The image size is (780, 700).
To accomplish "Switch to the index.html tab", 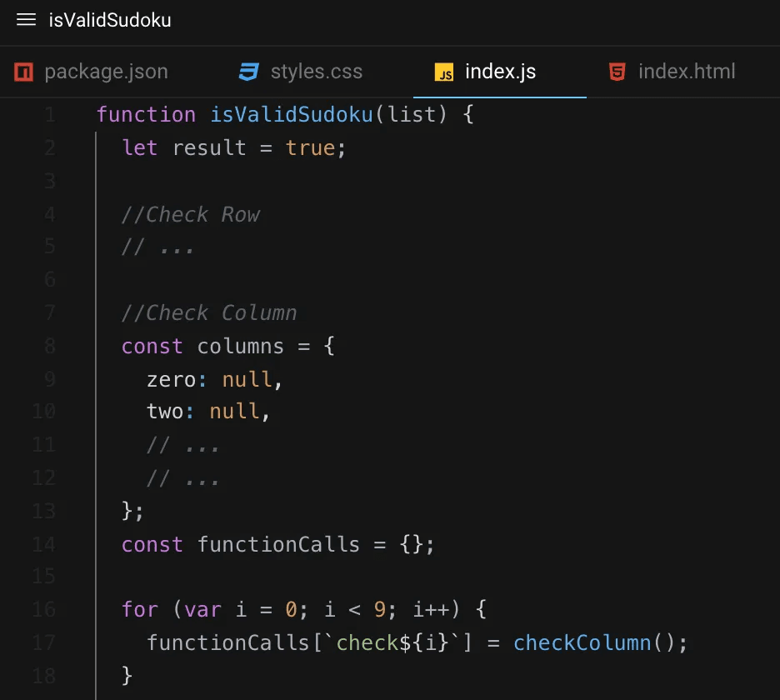I will point(686,72).
